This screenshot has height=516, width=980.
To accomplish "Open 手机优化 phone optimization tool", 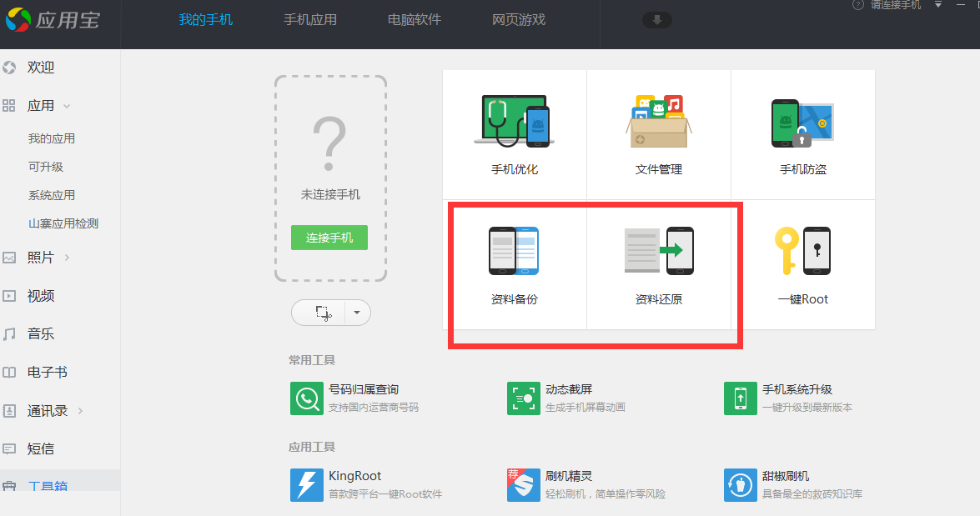I will [515, 134].
